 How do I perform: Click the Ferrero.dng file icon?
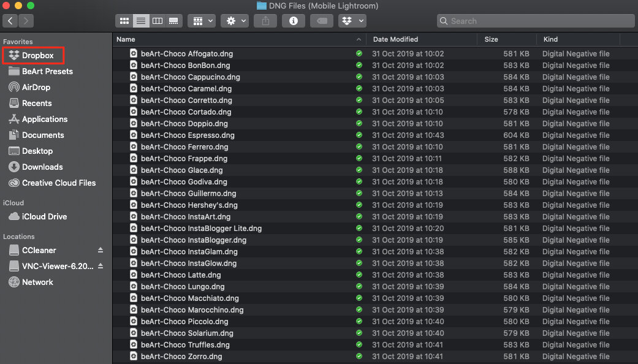pyautogui.click(x=134, y=146)
